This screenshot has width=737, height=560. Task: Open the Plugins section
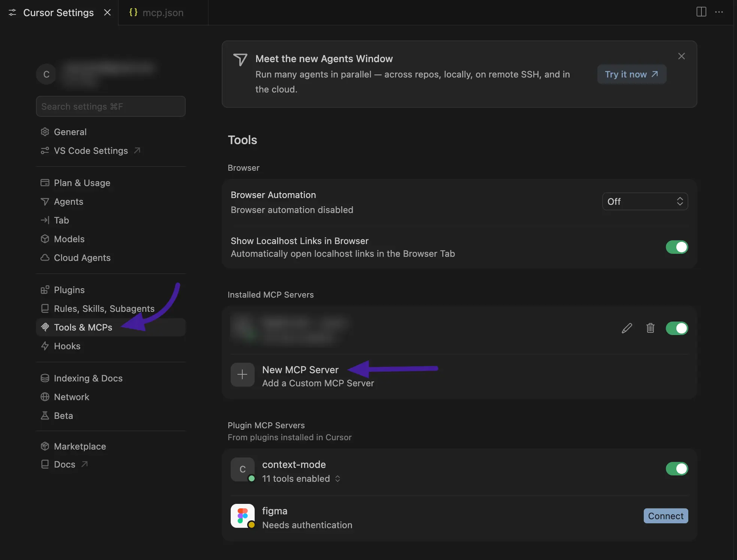(111, 290)
